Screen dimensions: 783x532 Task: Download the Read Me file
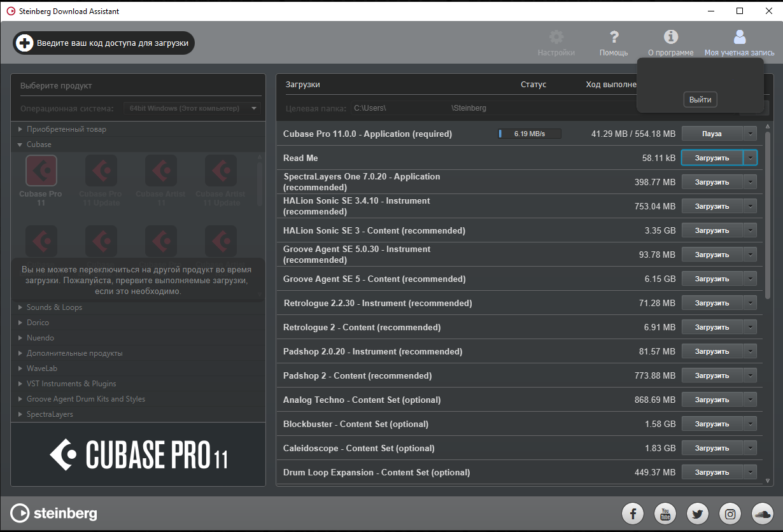click(712, 158)
